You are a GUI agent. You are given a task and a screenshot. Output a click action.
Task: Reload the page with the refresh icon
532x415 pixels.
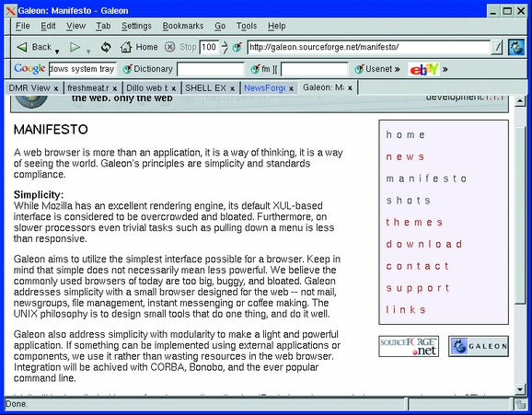[106, 47]
